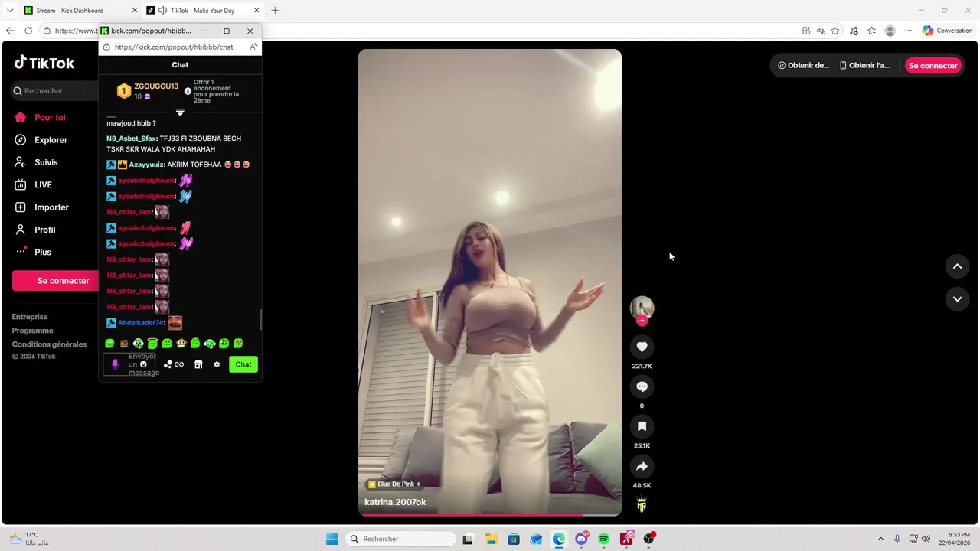
Task: Send message with green Chat button
Action: pyautogui.click(x=243, y=364)
